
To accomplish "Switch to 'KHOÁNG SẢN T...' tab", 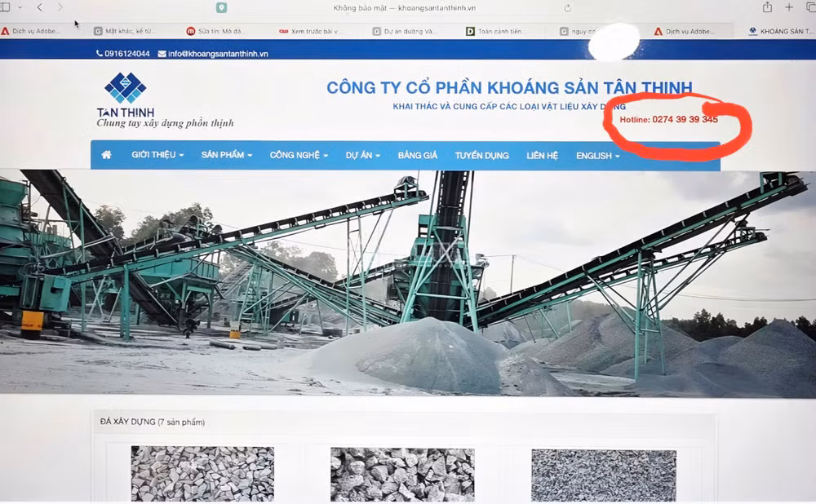I will (781, 31).
